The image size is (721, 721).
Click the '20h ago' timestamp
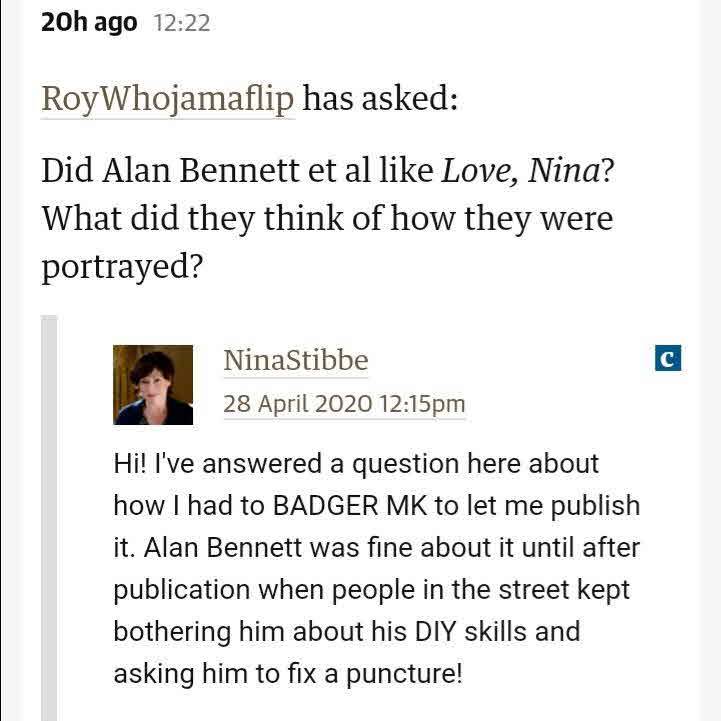point(89,22)
